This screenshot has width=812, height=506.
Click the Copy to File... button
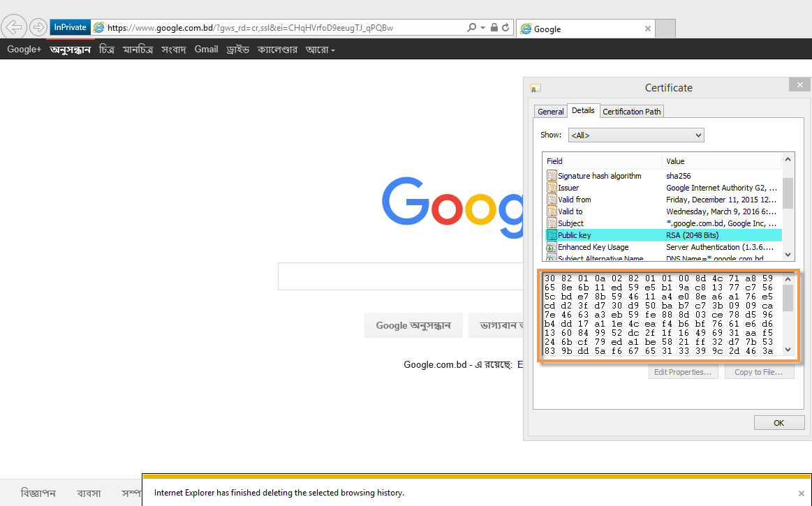(759, 372)
